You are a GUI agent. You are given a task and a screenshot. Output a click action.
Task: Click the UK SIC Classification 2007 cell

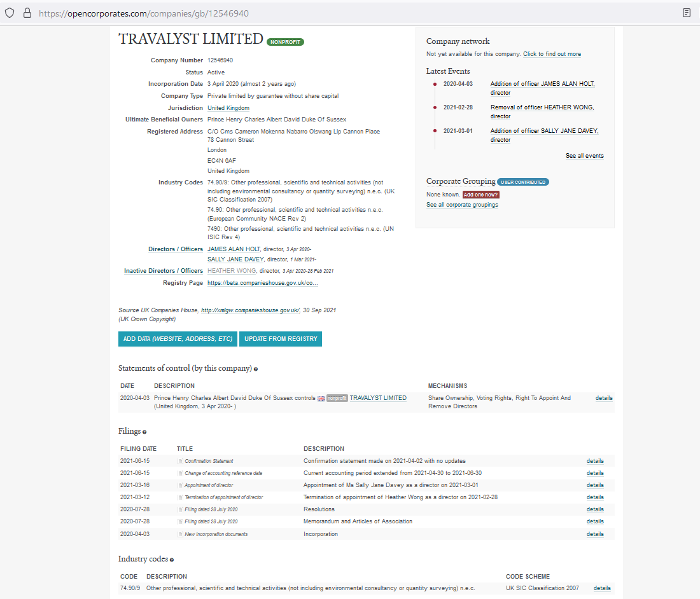542,588
